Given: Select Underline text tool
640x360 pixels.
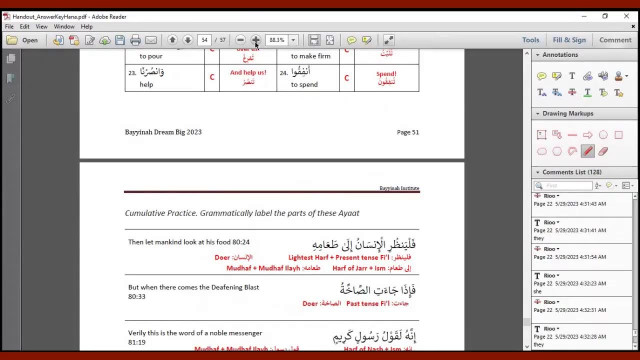Looking at the screenshot, I should click(x=588, y=93).
